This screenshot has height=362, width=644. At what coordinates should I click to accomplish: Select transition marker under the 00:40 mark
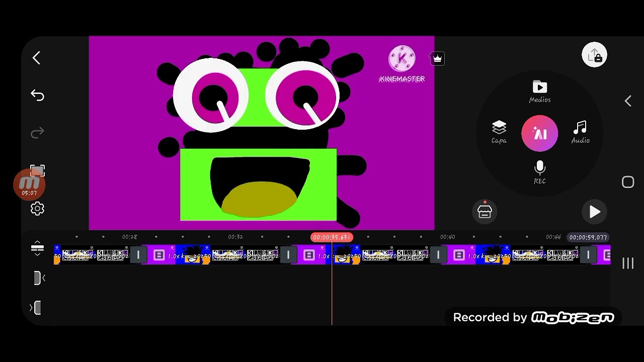438,255
